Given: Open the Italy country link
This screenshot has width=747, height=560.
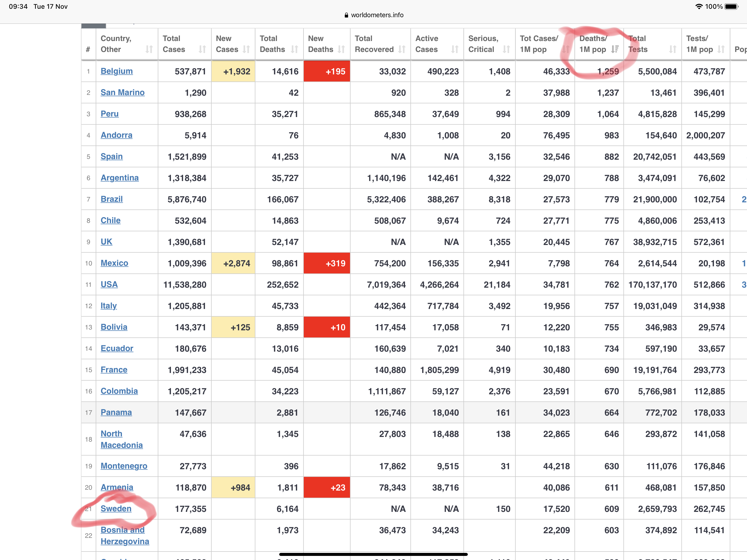Looking at the screenshot, I should click(109, 305).
